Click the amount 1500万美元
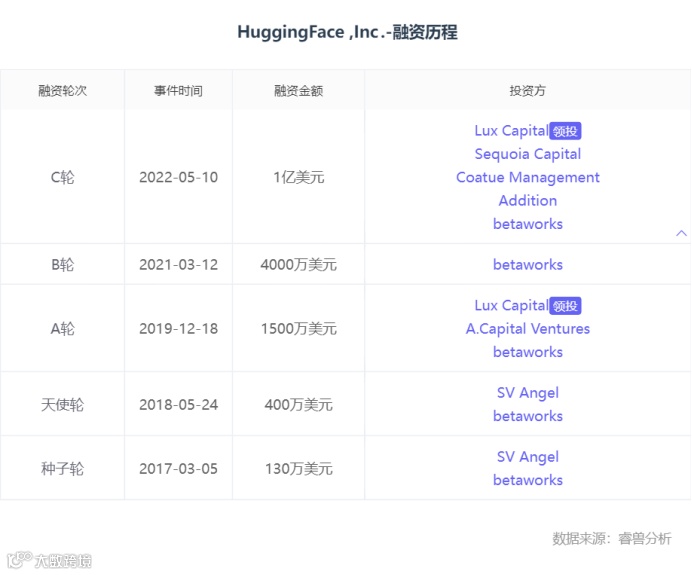Screen dimensions: 692x575 [x=298, y=329]
